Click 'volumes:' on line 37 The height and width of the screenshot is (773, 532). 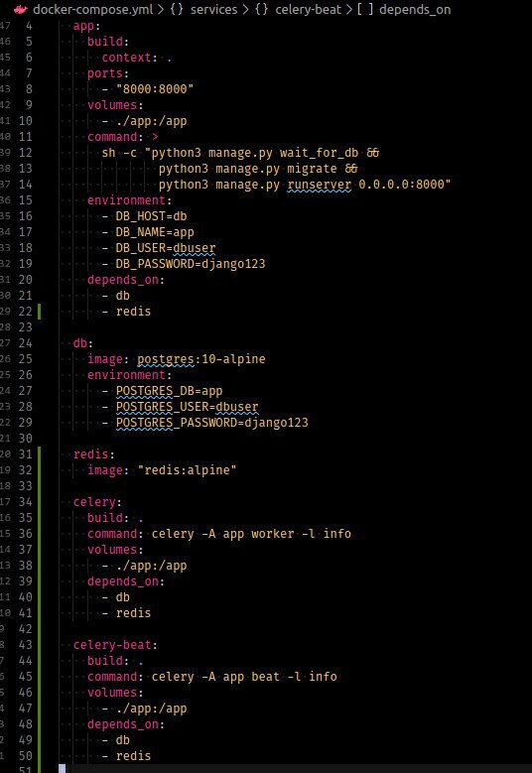115,549
